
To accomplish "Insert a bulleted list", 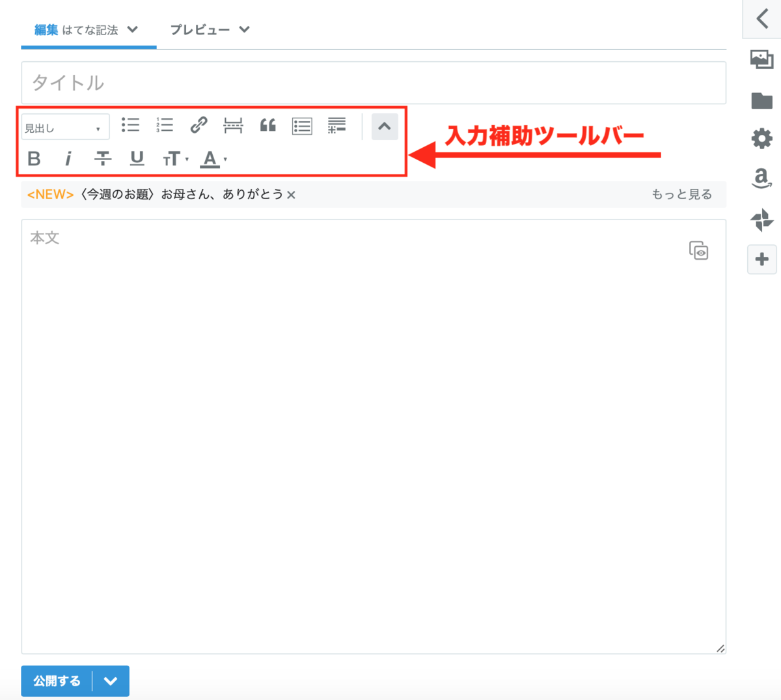I will point(130,125).
